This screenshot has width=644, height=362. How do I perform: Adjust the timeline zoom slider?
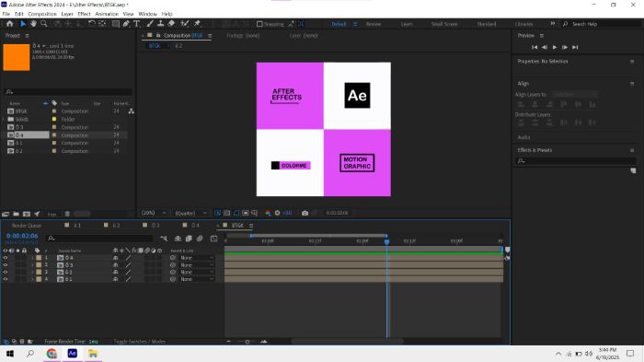click(247, 342)
